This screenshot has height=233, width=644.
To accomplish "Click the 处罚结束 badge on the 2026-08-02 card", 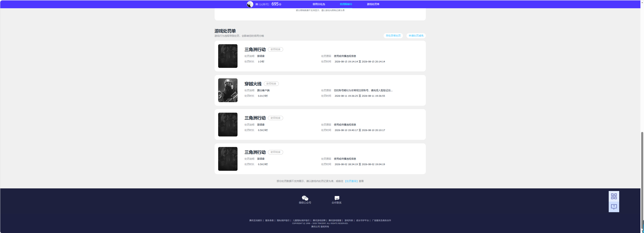I will coord(275,152).
